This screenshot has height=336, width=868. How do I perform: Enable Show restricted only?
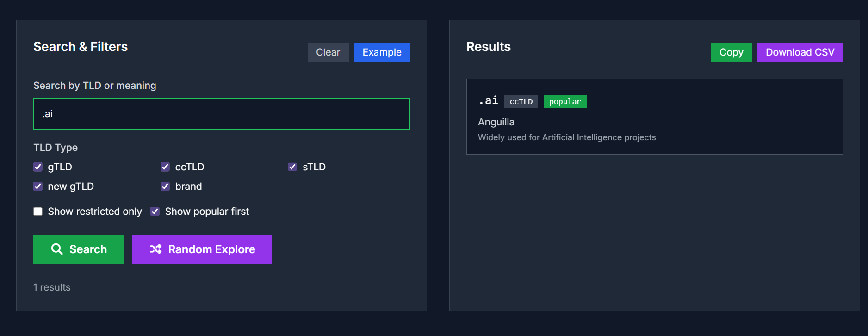(38, 212)
